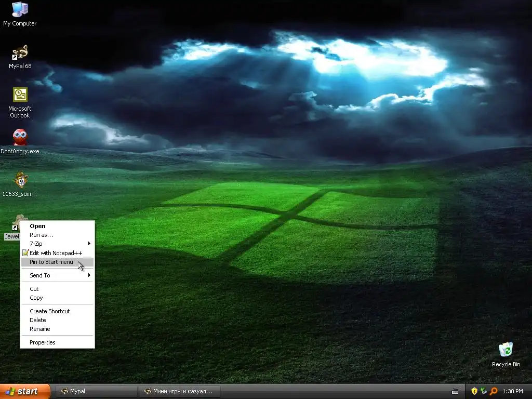Select the 11633_sum... desktop icon

pos(20,184)
